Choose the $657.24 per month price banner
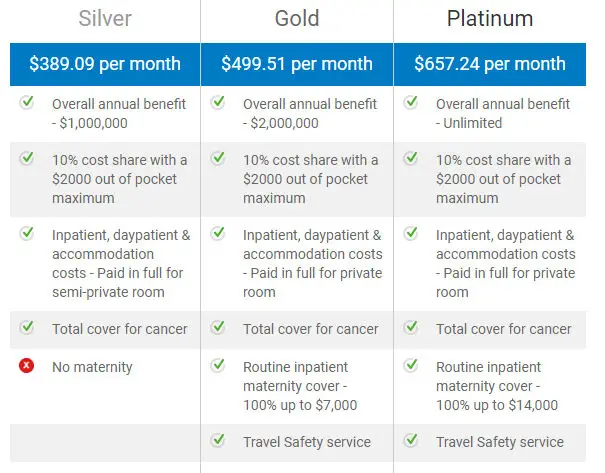605x473 pixels. [490, 64]
